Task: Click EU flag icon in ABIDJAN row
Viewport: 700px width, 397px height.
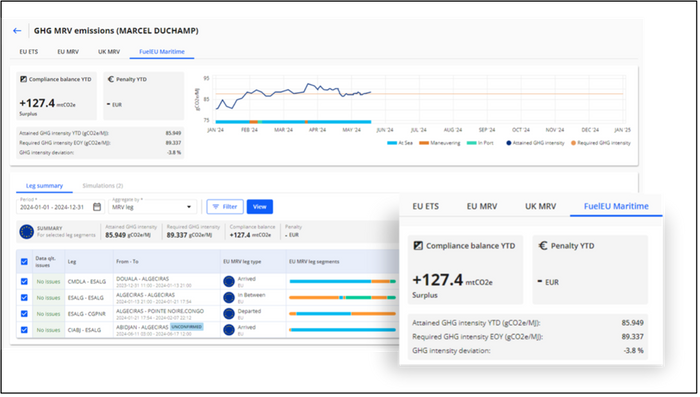Action: coord(229,330)
